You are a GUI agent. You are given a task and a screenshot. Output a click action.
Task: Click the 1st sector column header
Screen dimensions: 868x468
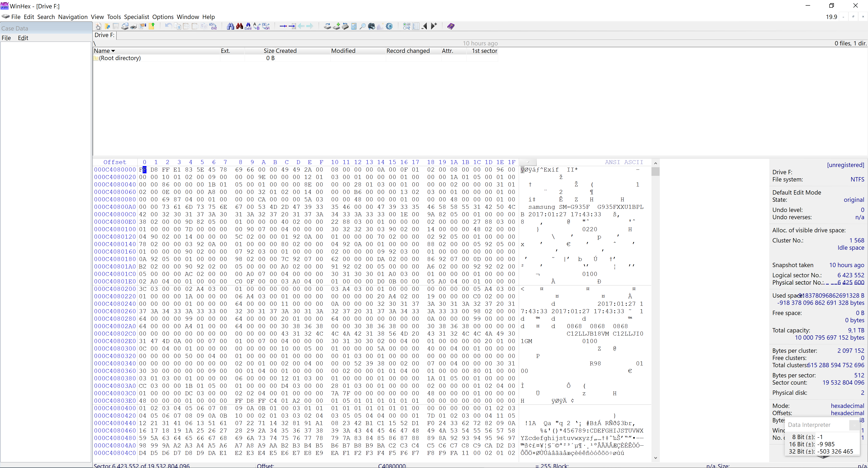pyautogui.click(x=484, y=51)
